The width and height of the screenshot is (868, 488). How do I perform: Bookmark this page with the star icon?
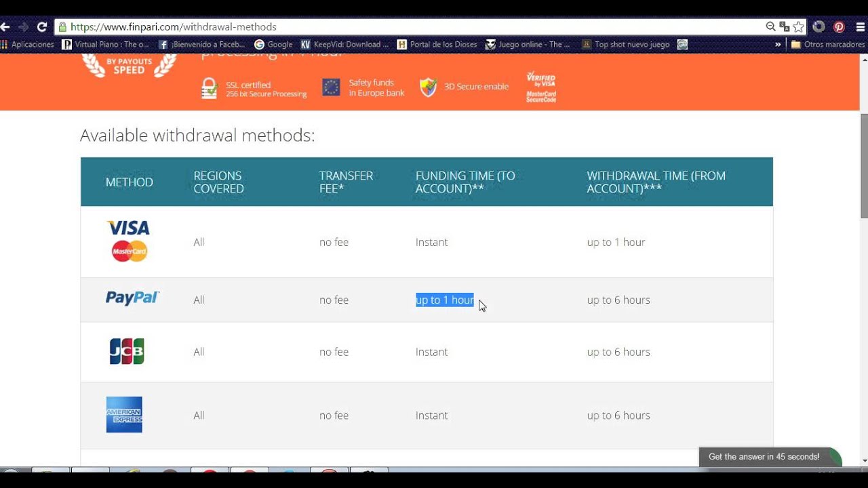[798, 27]
